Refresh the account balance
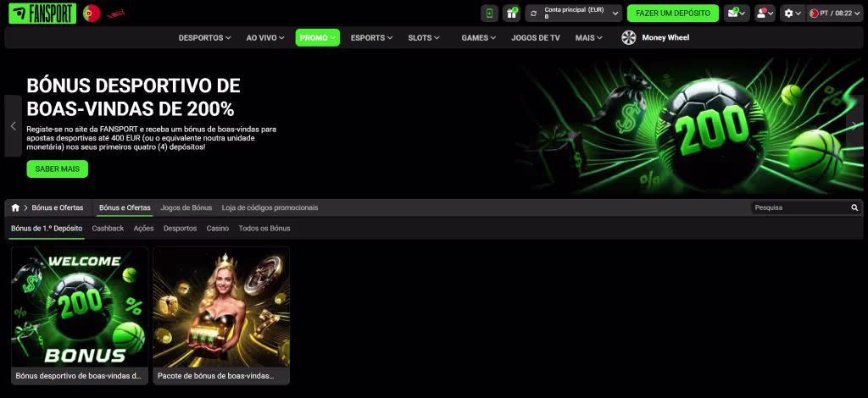868x398 pixels. tap(534, 14)
